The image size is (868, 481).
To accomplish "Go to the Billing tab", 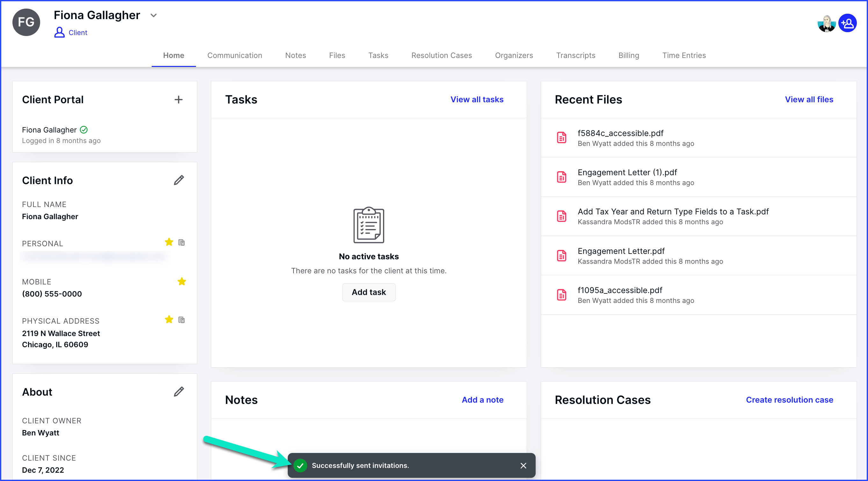I will click(628, 55).
